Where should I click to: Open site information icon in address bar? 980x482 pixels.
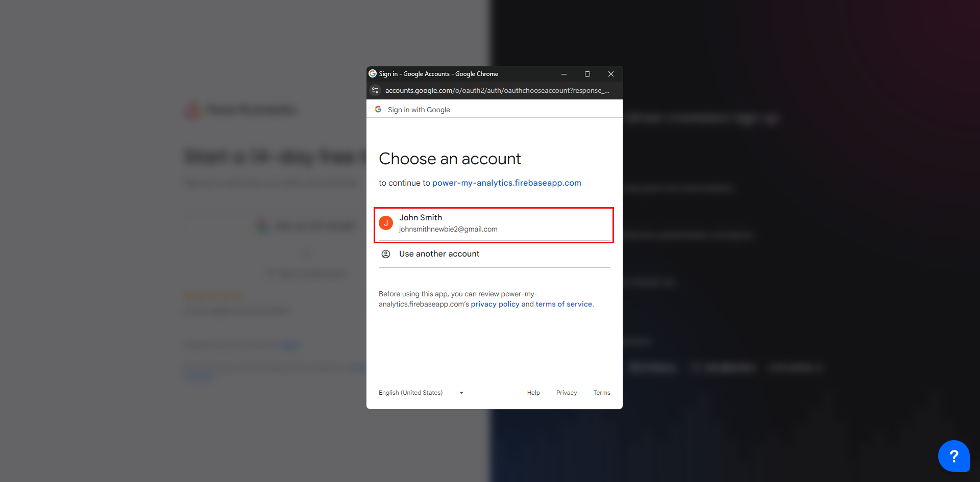375,90
